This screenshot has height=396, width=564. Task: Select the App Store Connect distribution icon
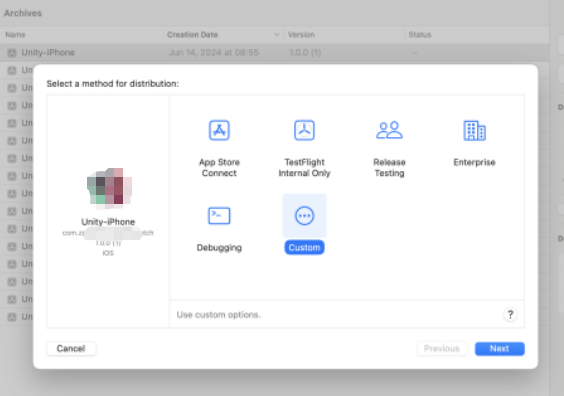point(219,130)
